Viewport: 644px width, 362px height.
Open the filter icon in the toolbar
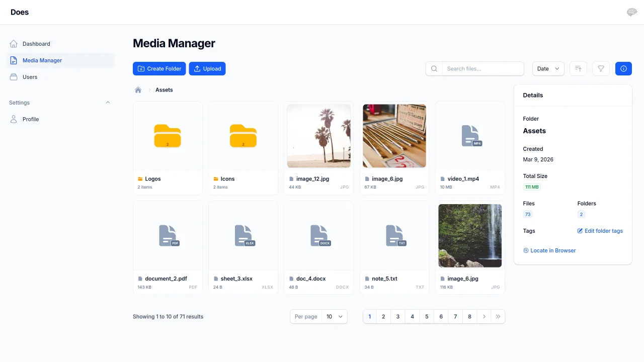[600, 68]
